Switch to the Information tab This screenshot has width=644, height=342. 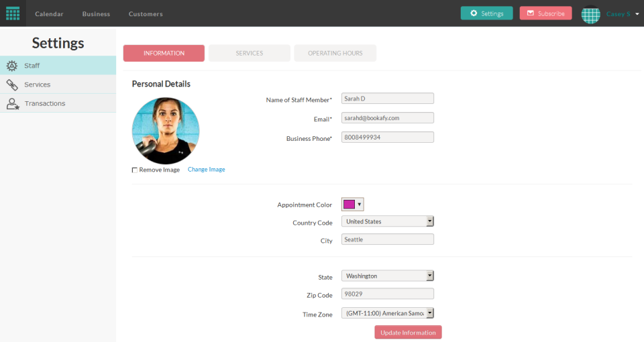click(x=164, y=53)
